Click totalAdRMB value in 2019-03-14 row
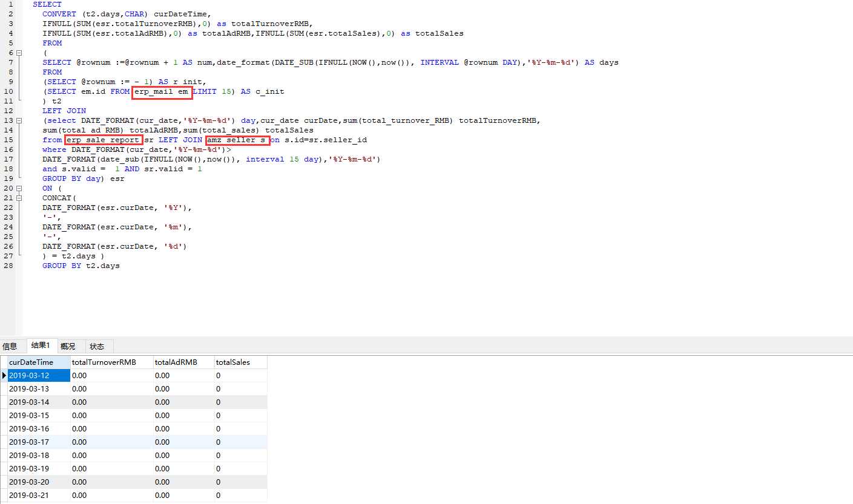Image resolution: width=853 pixels, height=504 pixels. click(x=184, y=402)
